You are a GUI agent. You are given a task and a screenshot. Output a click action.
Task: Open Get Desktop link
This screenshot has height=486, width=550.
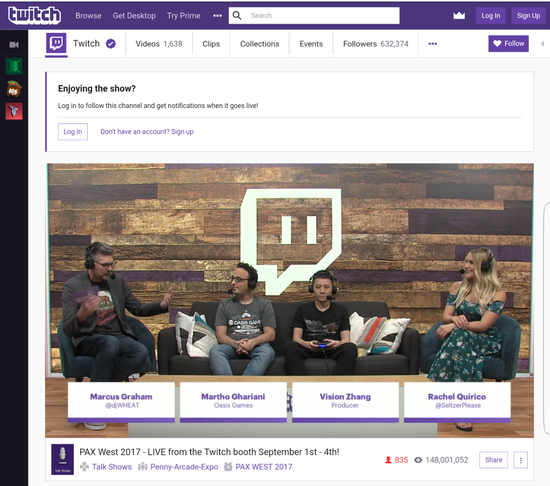pyautogui.click(x=134, y=16)
